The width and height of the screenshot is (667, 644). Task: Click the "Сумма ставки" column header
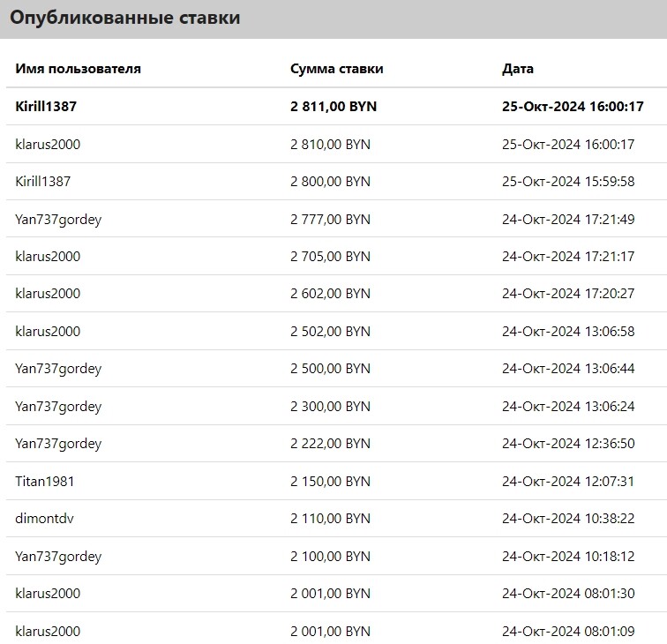336,69
